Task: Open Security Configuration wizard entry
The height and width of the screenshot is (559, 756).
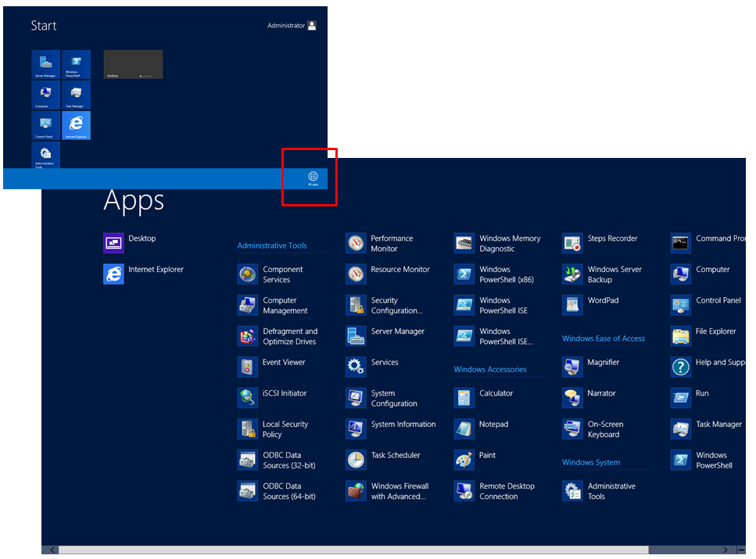Action: pyautogui.click(x=385, y=306)
